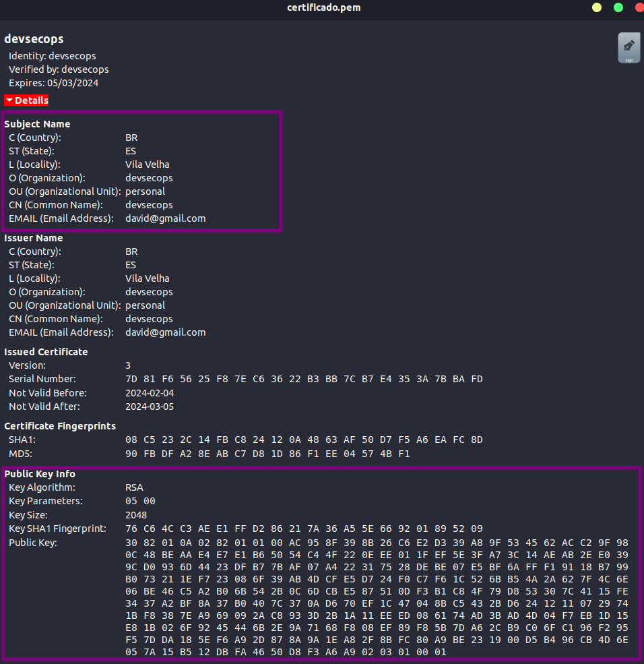Select the devsecops certificate heading

tap(34, 39)
